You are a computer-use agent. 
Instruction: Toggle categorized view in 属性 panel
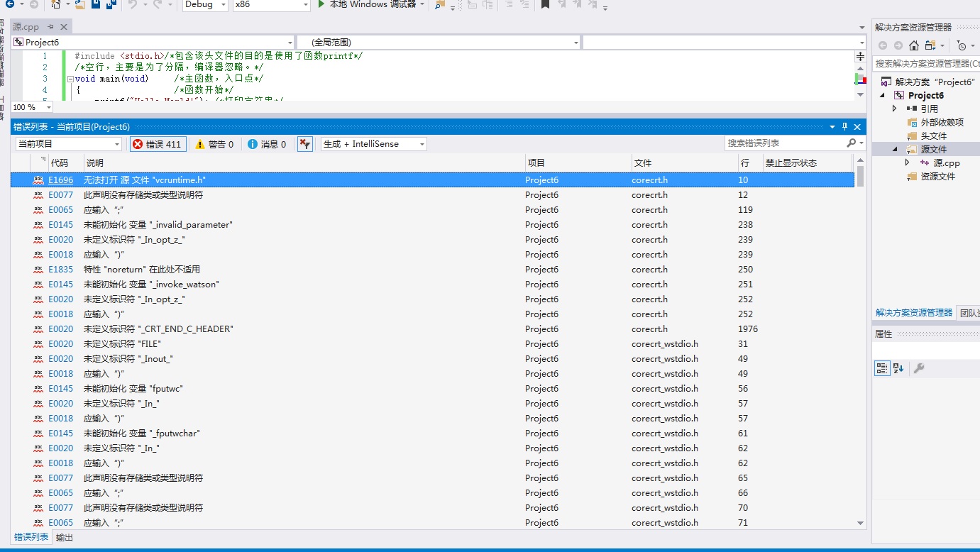pos(882,368)
